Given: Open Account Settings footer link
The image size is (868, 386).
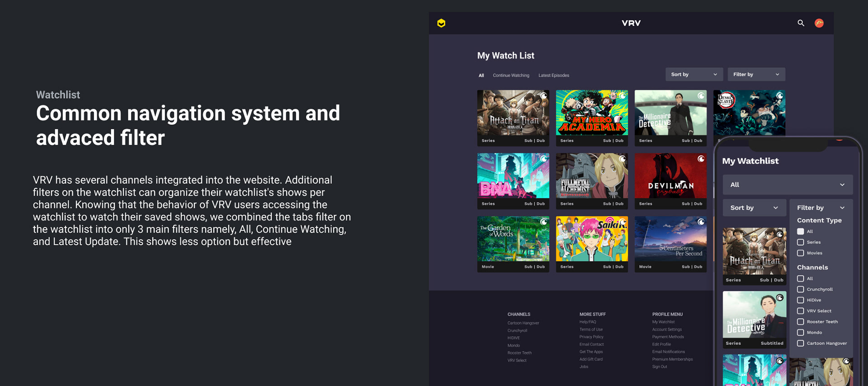Looking at the screenshot, I should 667,329.
